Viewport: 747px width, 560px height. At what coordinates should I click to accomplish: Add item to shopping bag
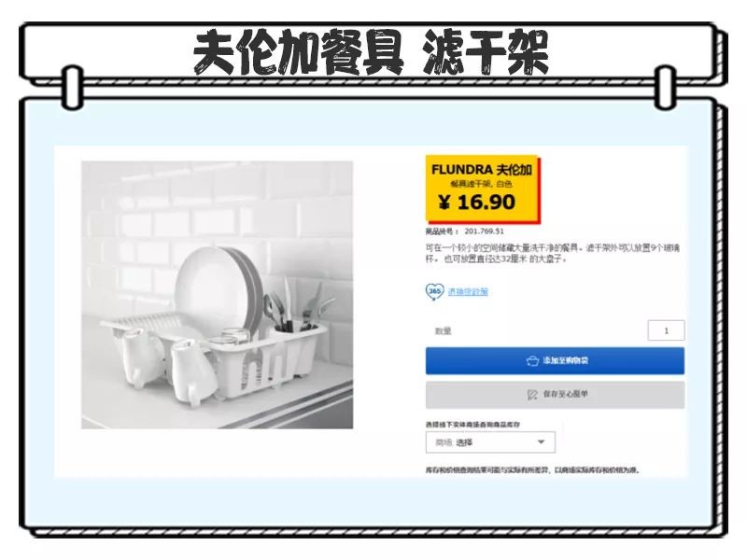click(x=555, y=361)
